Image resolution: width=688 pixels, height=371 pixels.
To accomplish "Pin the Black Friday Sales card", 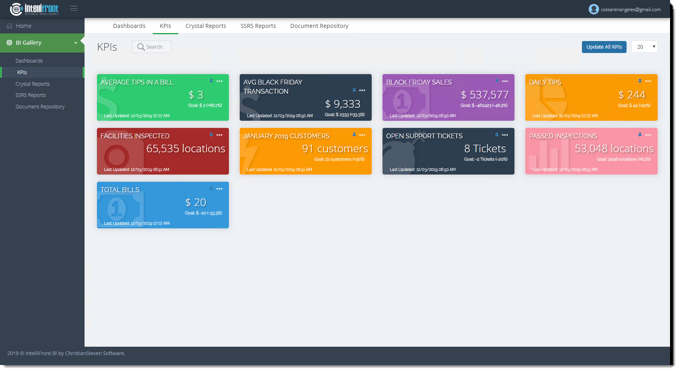I will click(x=497, y=81).
